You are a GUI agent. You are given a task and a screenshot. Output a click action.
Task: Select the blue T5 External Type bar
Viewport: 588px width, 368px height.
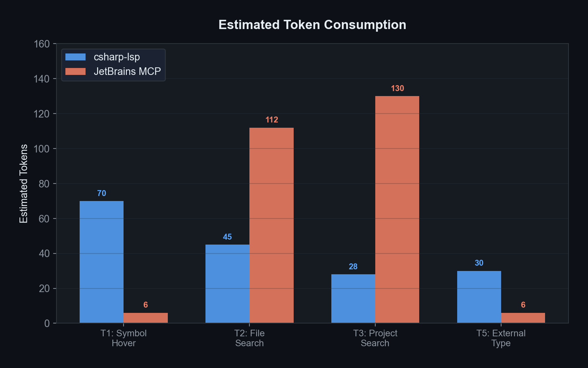click(479, 297)
